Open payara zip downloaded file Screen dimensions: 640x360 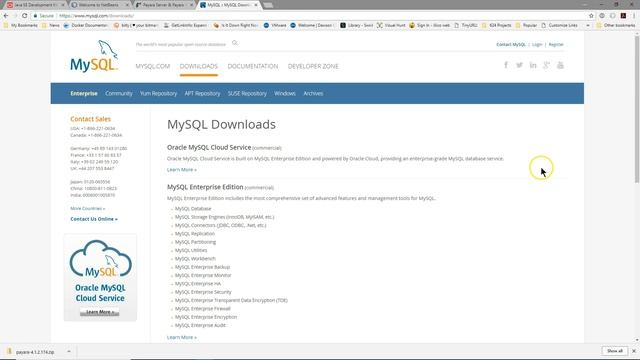pos(35,351)
